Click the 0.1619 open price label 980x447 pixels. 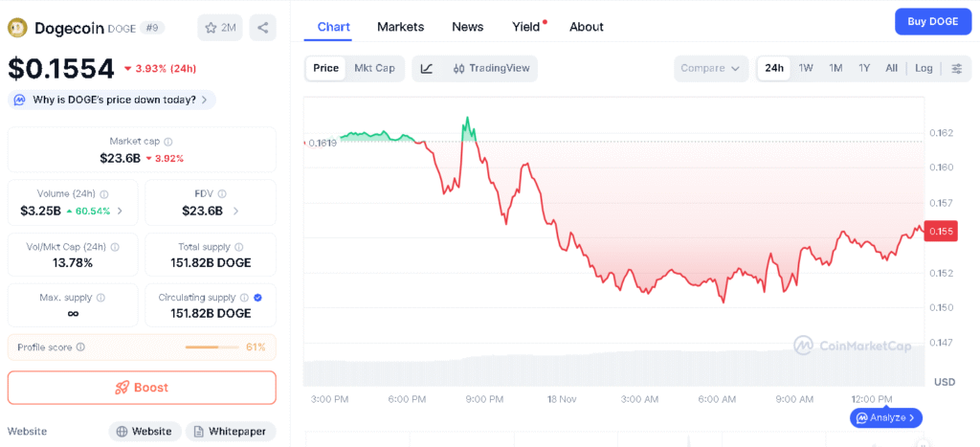(323, 143)
